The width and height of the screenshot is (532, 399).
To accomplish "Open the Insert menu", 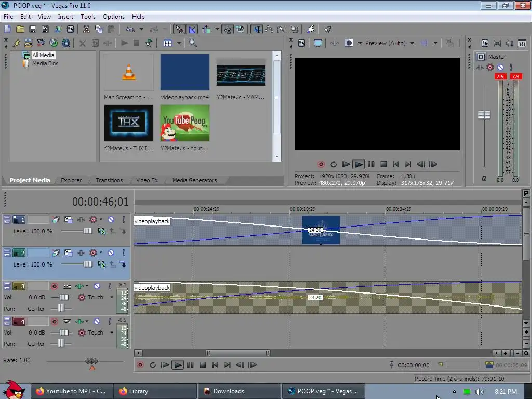I will click(65, 16).
